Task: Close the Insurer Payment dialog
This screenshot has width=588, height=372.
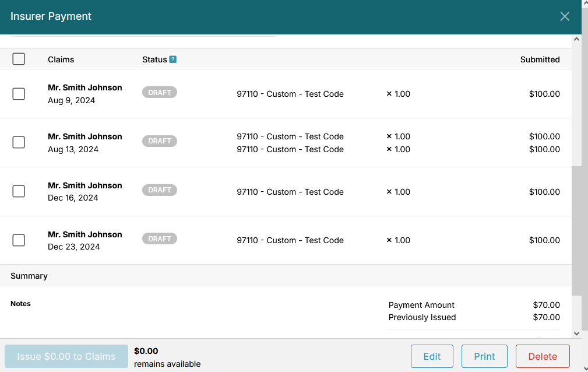Action: (564, 16)
